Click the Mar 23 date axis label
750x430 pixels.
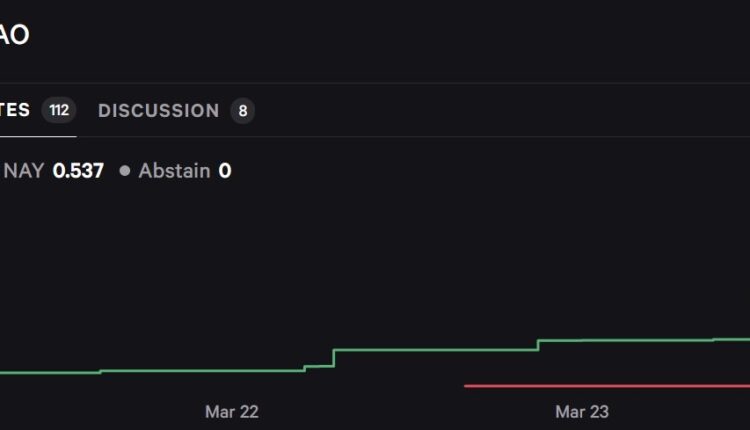tap(581, 411)
